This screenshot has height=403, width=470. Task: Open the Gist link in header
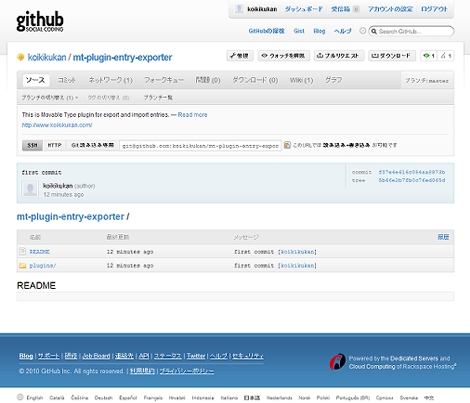[299, 31]
